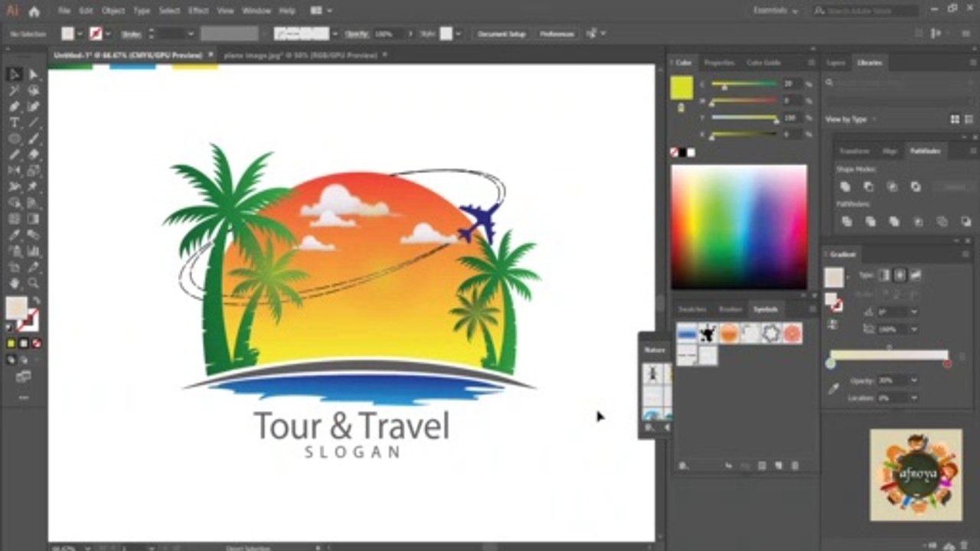Switch Libraries to grid view

tap(955, 119)
